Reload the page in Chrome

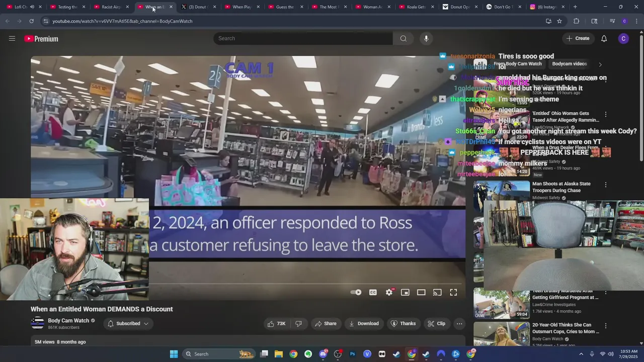coord(31,21)
